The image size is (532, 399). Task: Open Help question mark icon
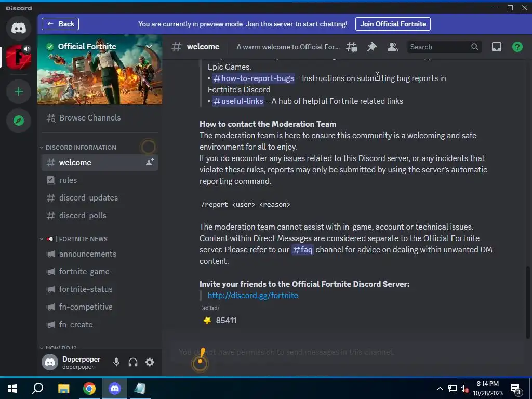pyautogui.click(x=517, y=47)
